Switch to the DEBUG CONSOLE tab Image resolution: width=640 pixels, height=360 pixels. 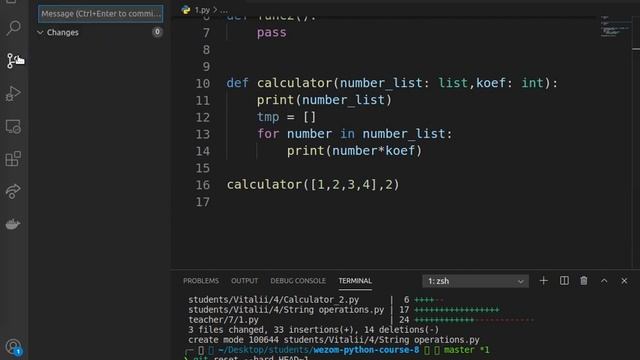(x=298, y=281)
